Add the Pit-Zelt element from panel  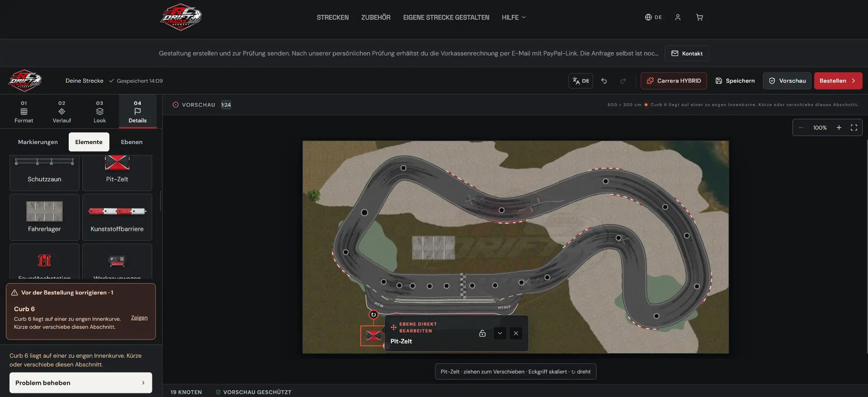pyautogui.click(x=117, y=173)
